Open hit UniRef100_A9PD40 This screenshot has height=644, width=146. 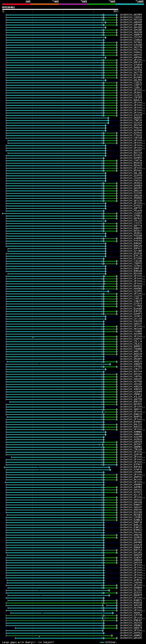pos(131,57)
